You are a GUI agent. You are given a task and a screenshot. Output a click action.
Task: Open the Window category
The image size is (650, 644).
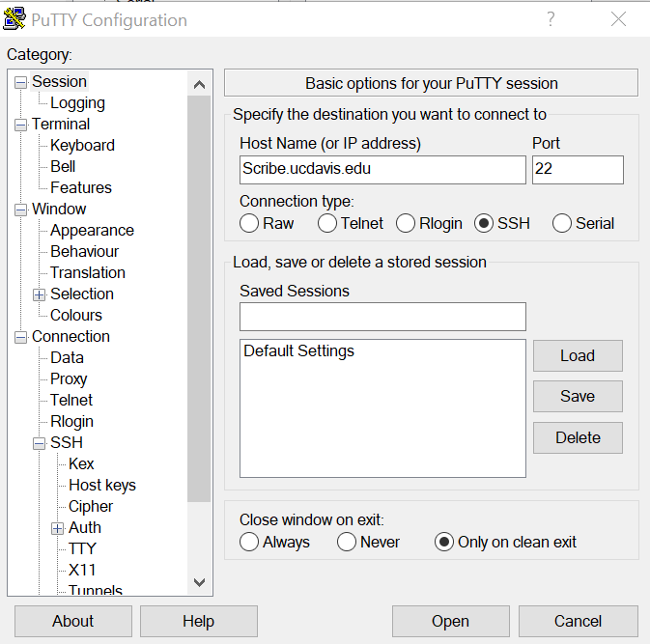click(59, 210)
